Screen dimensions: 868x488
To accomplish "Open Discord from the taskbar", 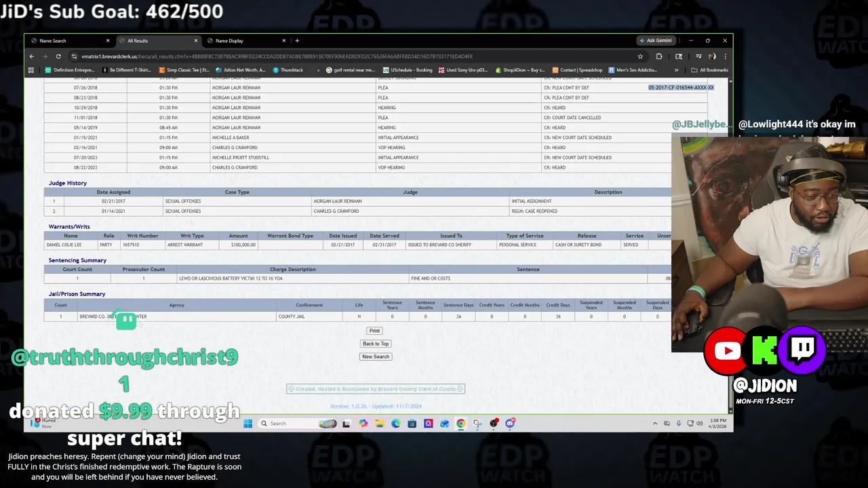I will point(510,424).
